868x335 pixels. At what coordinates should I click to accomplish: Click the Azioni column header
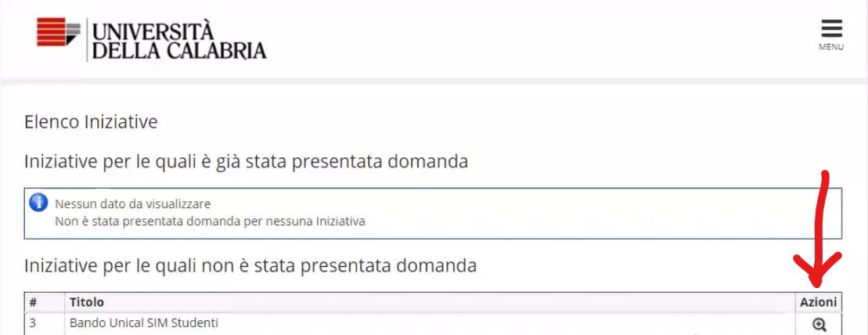tap(818, 302)
